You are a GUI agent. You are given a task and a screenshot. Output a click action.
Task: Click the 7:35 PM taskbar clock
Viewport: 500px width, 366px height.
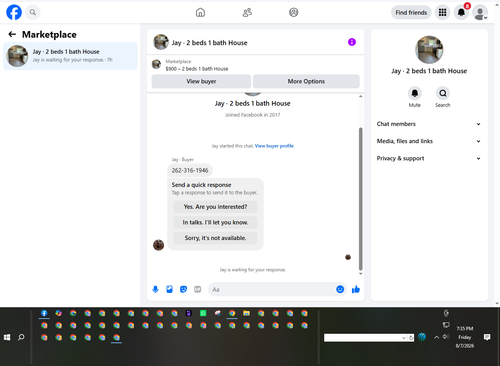point(465,328)
